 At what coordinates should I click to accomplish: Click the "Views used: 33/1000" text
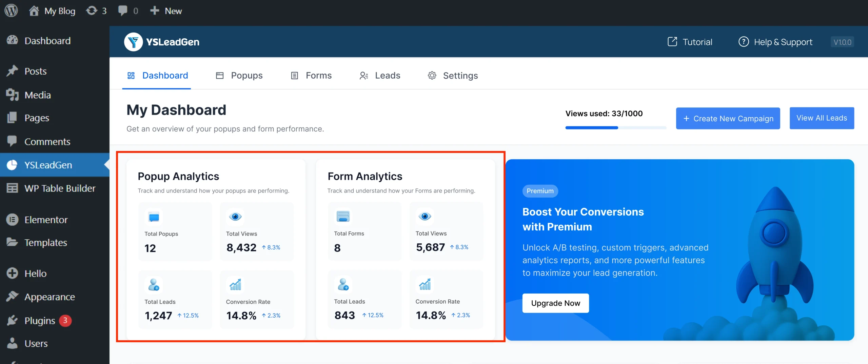click(x=604, y=114)
